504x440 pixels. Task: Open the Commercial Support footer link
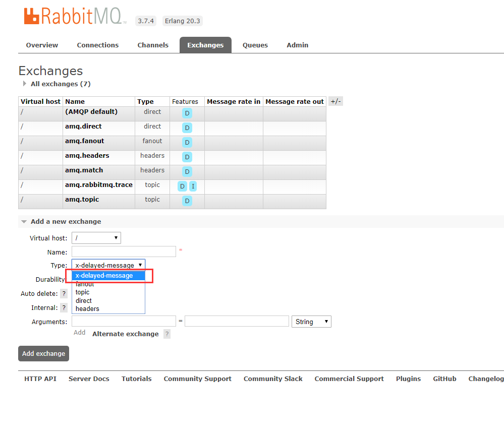click(x=349, y=379)
